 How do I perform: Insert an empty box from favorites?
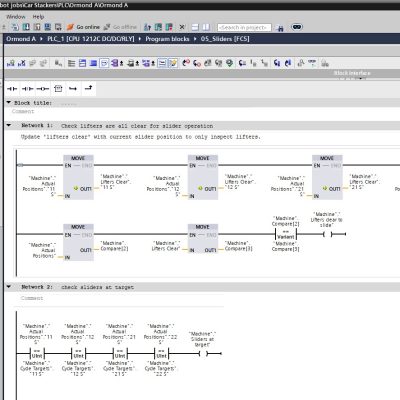[58, 89]
